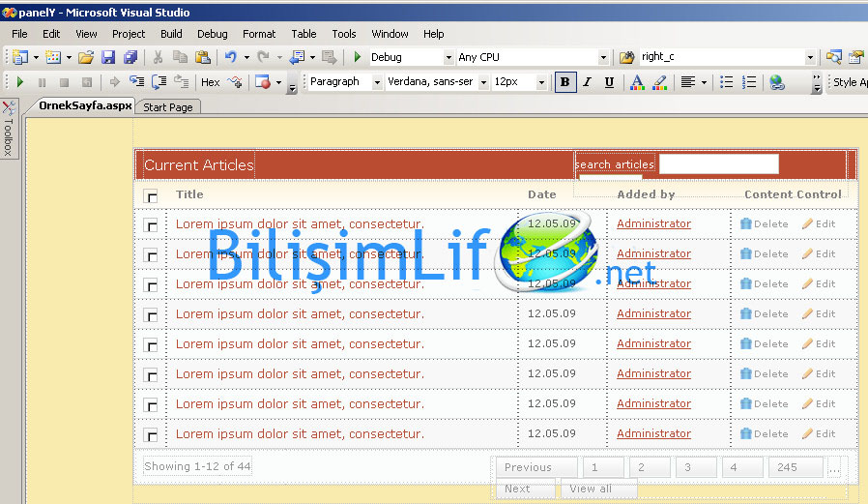Click the bulleted list icon
Viewport: 868px width, 504px height.
pos(726,82)
